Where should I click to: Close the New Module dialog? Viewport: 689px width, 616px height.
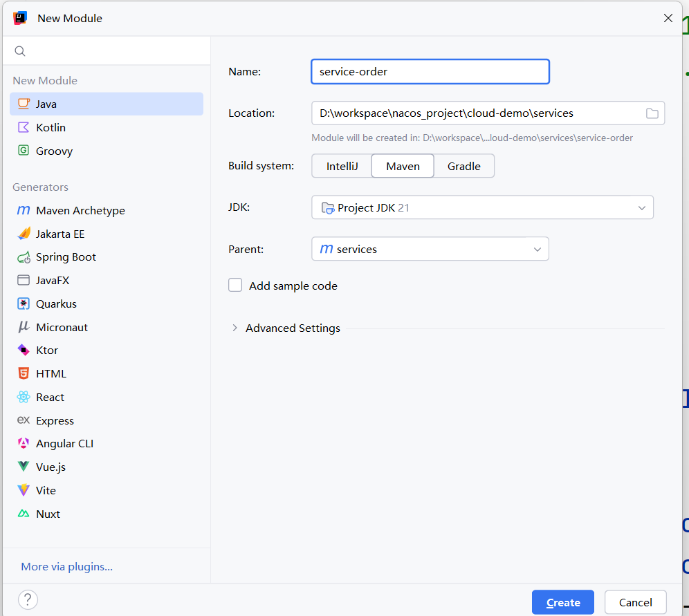click(668, 18)
